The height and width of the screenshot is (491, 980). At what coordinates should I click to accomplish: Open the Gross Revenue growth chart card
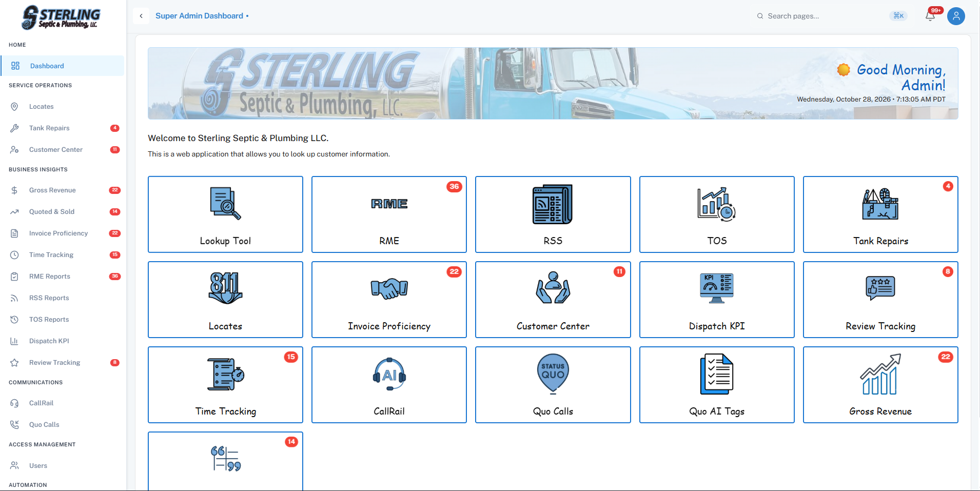point(880,385)
